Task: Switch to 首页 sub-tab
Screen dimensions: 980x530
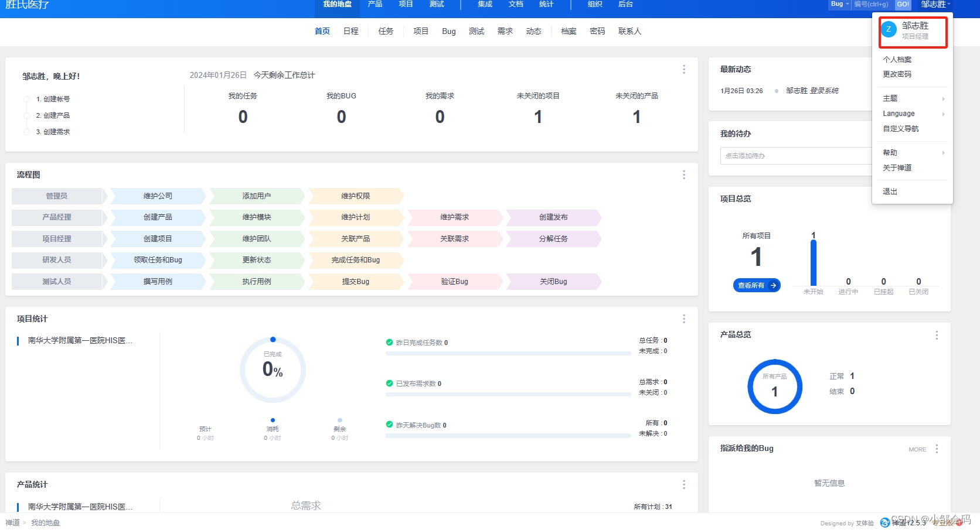Action: point(322,32)
